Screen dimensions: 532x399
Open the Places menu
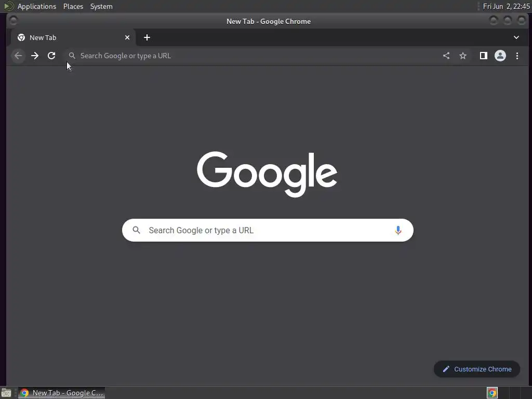[73, 6]
